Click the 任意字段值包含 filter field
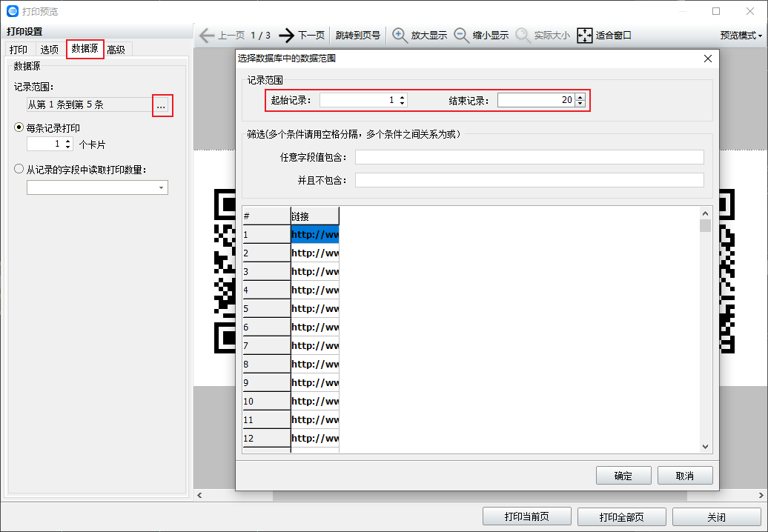The image size is (768, 532). coord(529,157)
